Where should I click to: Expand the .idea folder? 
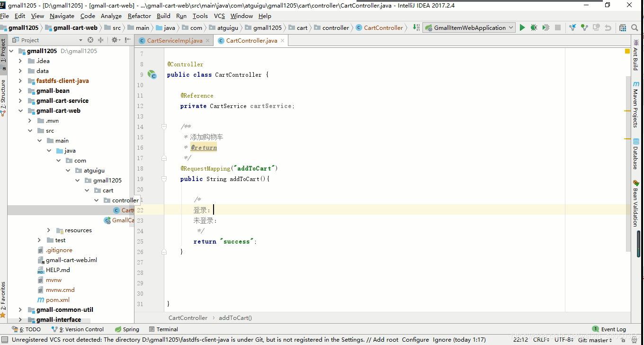pos(20,61)
